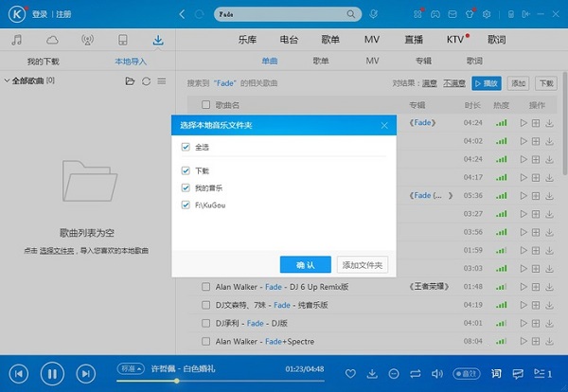Screen dimensions: 568x392
Task: Check the Alan Walker Fade DJ 6 Up Remix row
Action: pyautogui.click(x=205, y=287)
